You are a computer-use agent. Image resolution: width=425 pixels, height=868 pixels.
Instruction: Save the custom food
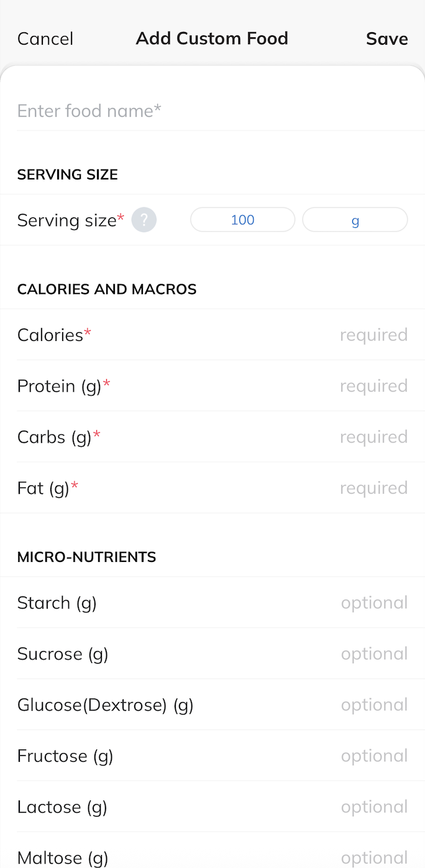[386, 39]
